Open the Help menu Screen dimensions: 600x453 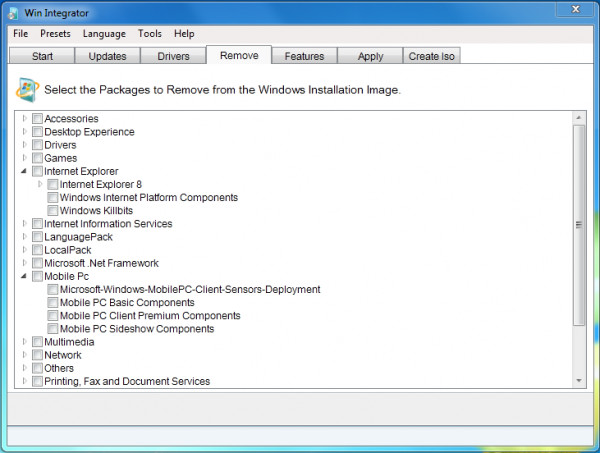(x=184, y=34)
